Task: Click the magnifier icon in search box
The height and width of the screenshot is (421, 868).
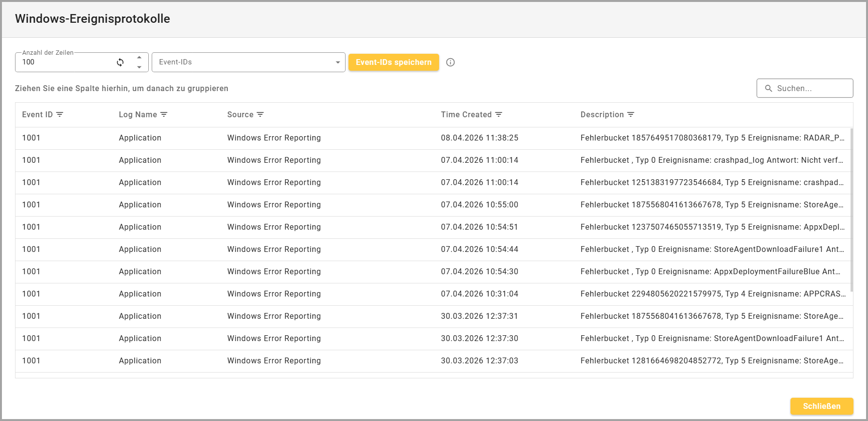Action: (x=768, y=88)
